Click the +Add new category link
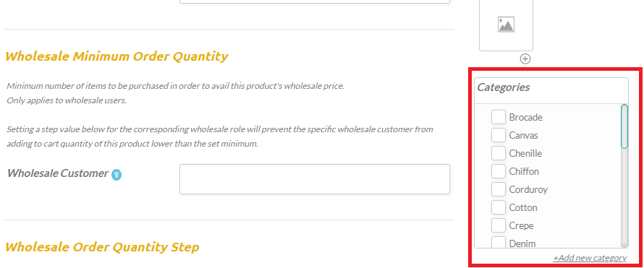644x268 pixels. tap(590, 258)
